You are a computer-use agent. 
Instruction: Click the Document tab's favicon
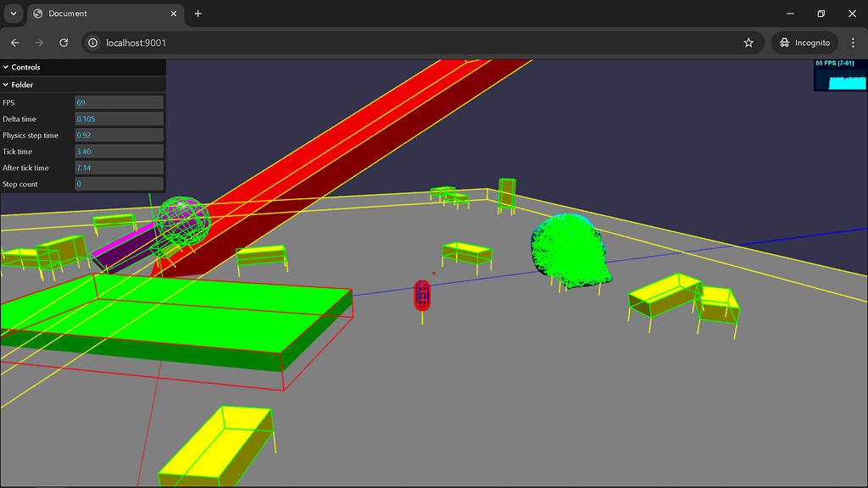pos(36,14)
